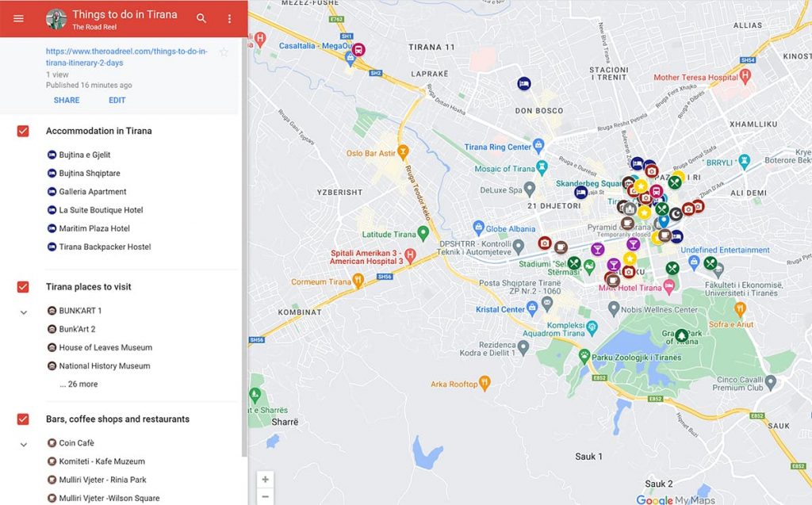Show the 26 more places
Screen dimensions: 812x505
[x=79, y=384]
